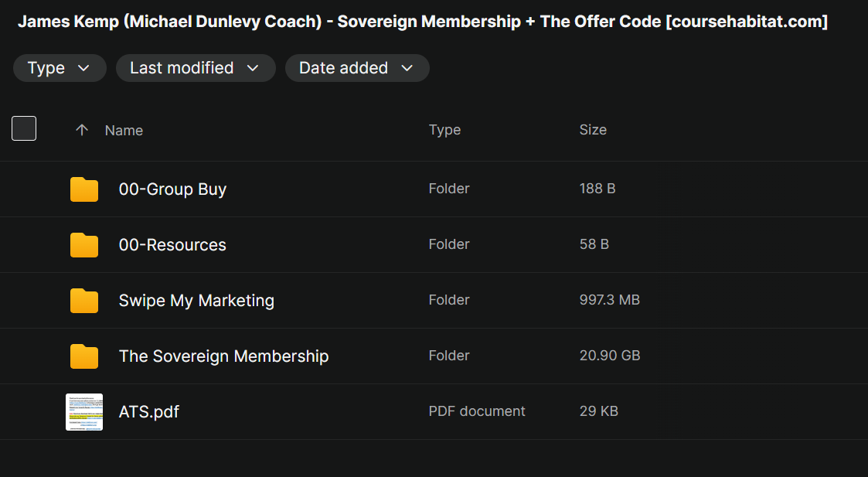868x477 pixels.
Task: Click the 00-Resources folder icon
Action: coord(84,245)
